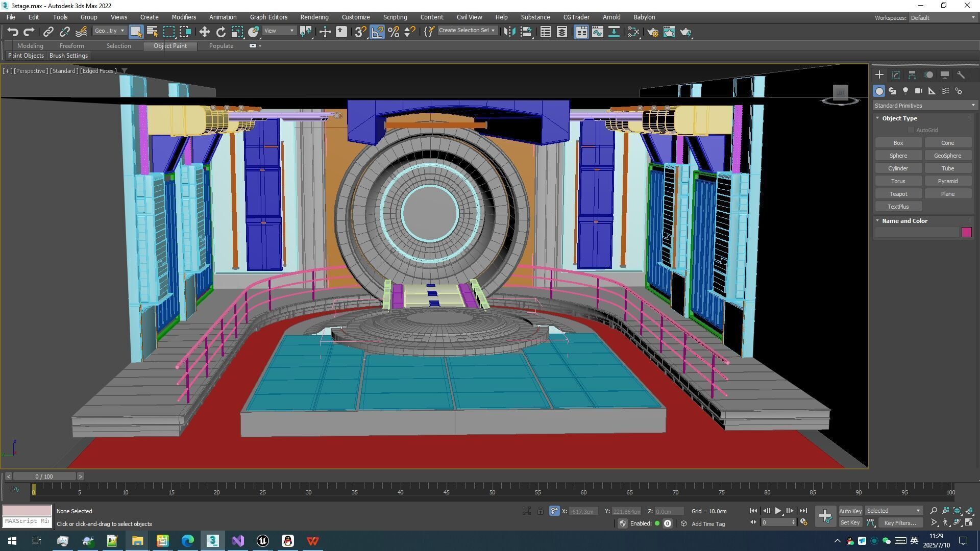This screenshot has height=551, width=980.
Task: Open the View reference coordinate dropdown
Action: click(279, 31)
